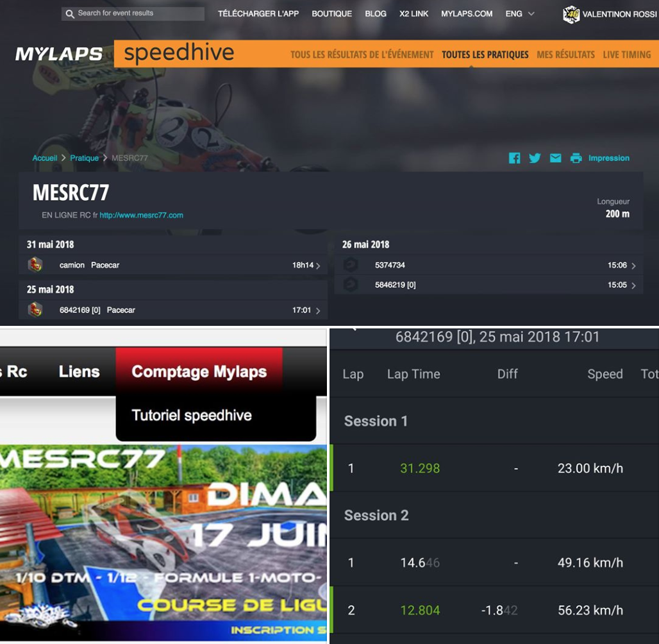The height and width of the screenshot is (644, 659).
Task: Click the speedhive logo
Action: click(x=179, y=53)
